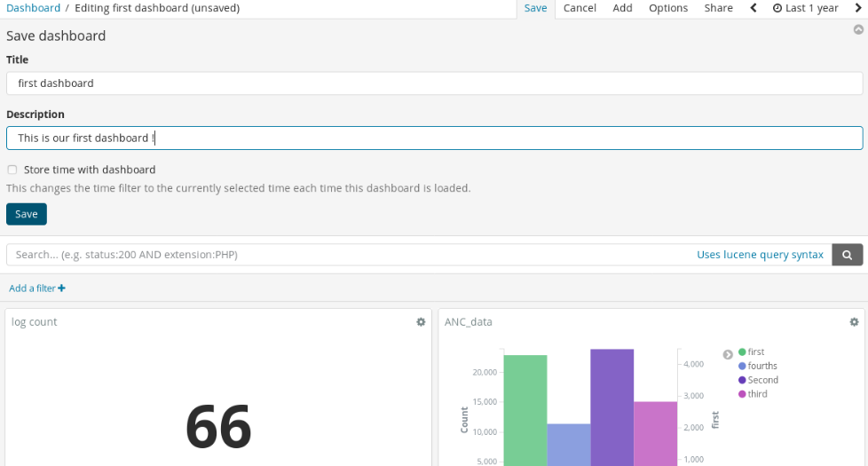Viewport: 868px width, 466px height.
Task: Collapse the Save dashboard panel with the up arrow
Action: pos(858,29)
